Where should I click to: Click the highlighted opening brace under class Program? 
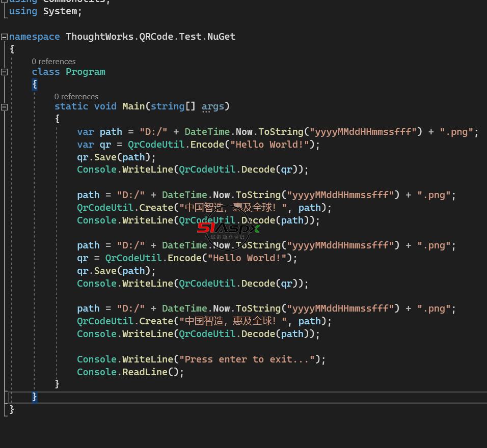pos(35,84)
